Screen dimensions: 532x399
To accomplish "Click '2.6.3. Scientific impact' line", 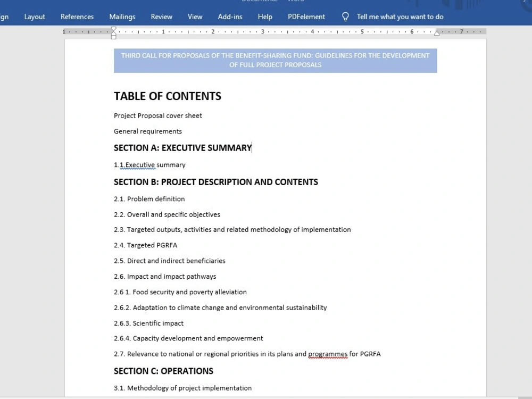I will 148,323.
